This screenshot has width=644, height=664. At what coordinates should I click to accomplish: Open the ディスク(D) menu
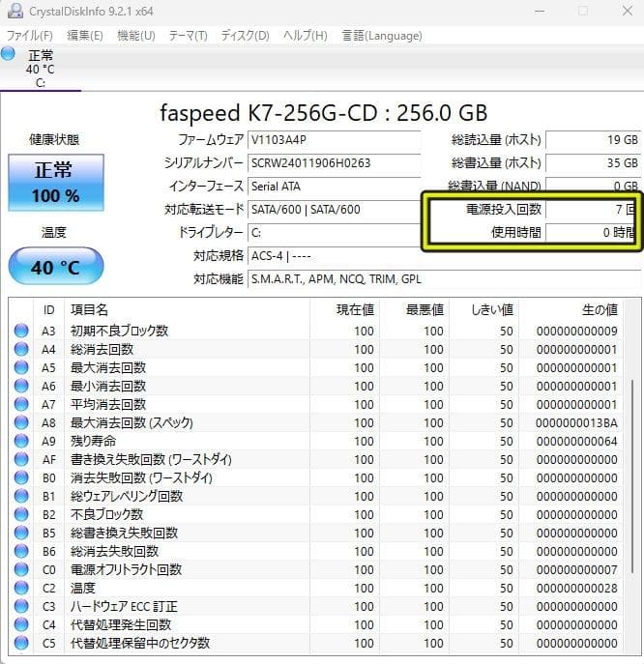pos(245,36)
